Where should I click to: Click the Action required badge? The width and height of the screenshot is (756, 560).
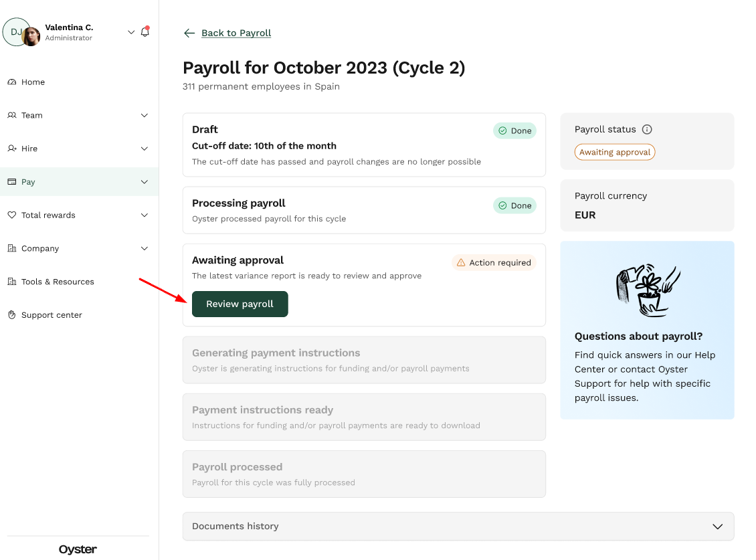494,262
